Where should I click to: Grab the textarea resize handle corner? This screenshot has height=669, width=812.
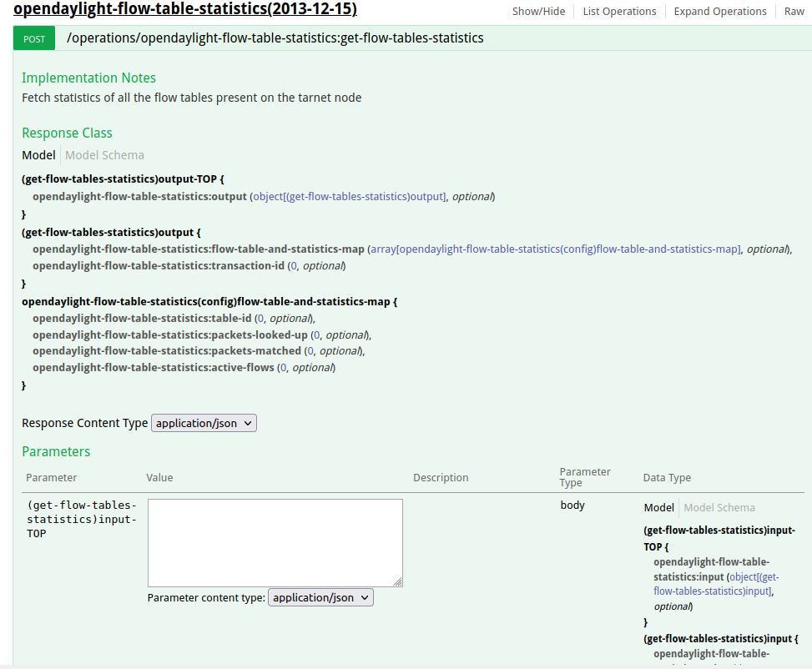click(398, 582)
